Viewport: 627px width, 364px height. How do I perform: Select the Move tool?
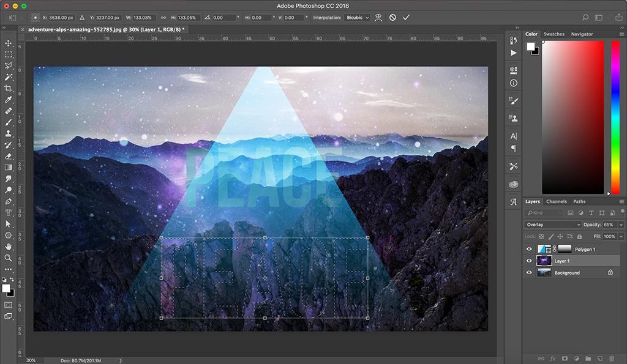[x=9, y=43]
